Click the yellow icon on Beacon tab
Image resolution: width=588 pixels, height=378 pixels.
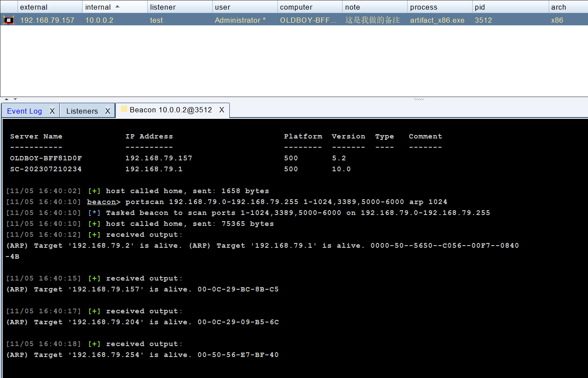click(124, 109)
